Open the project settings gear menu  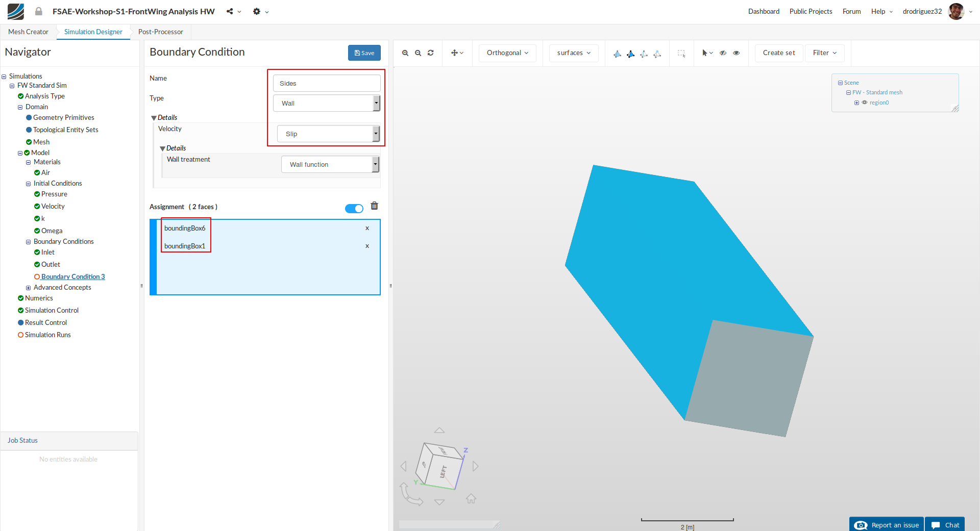point(260,11)
